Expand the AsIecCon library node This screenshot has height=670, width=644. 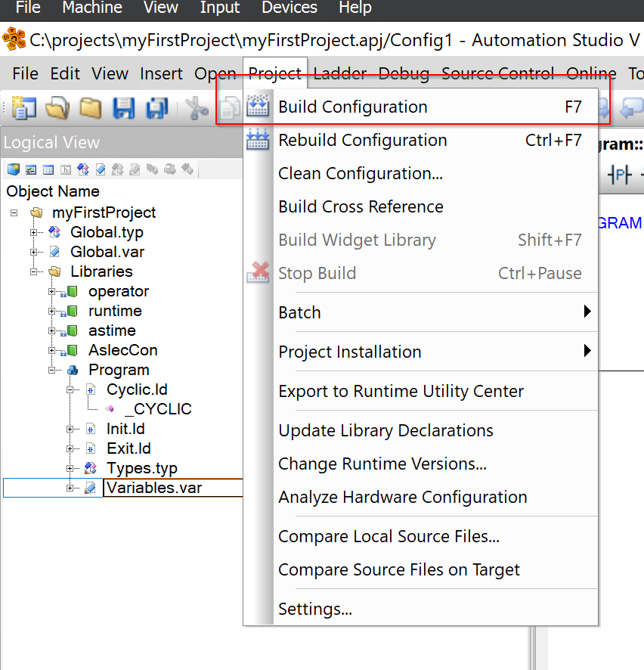point(51,350)
